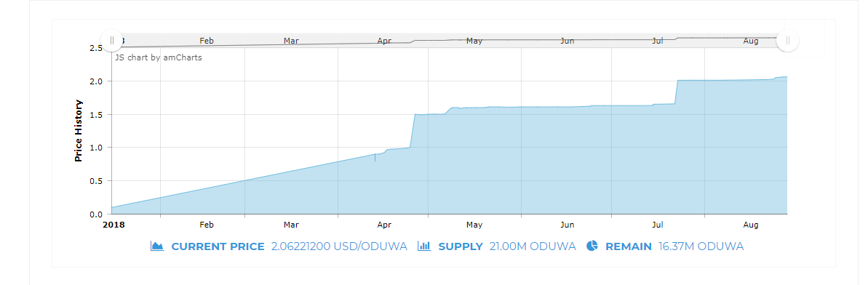This screenshot has width=868, height=285.
Task: Click the pie chart icon beside Remain
Action: pos(592,246)
